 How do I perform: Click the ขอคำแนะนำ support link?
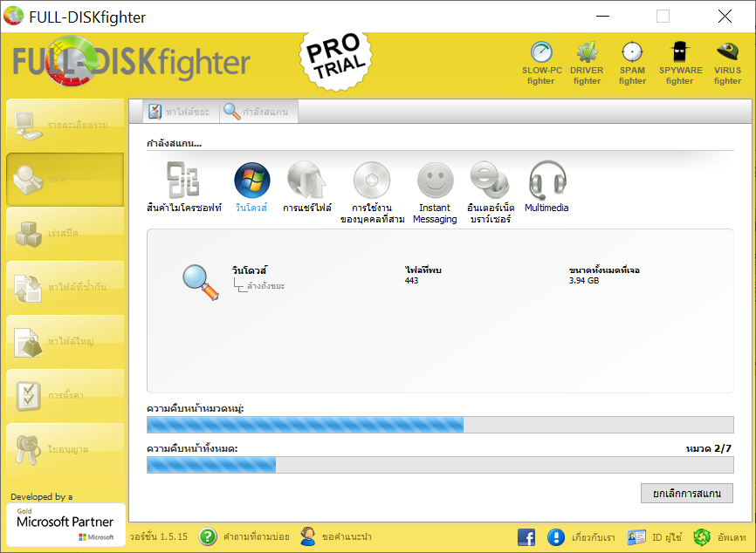(x=335, y=536)
